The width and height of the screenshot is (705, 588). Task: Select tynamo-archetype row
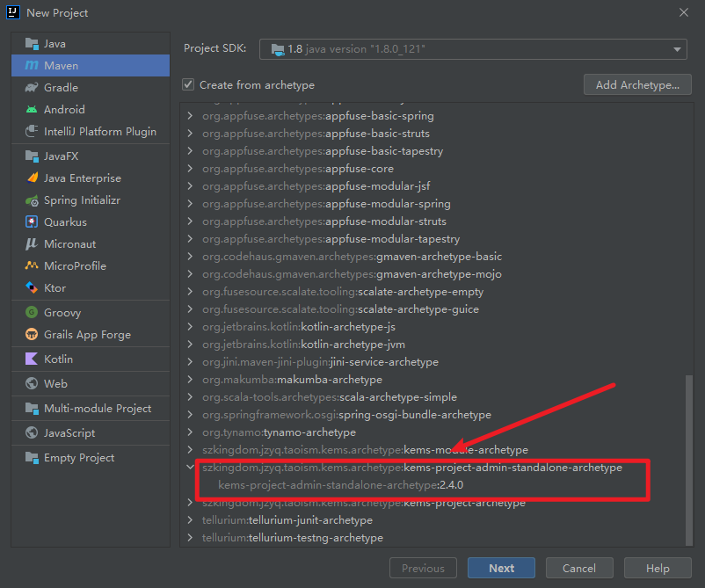pos(279,432)
